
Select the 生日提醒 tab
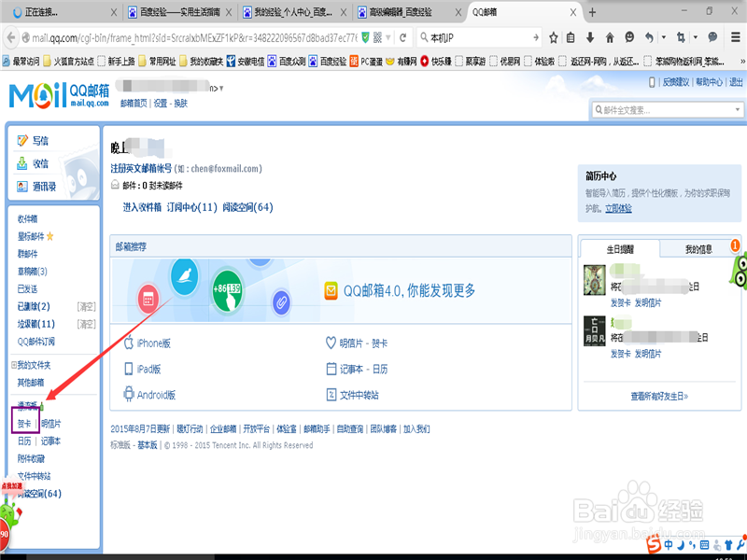pyautogui.click(x=620, y=249)
